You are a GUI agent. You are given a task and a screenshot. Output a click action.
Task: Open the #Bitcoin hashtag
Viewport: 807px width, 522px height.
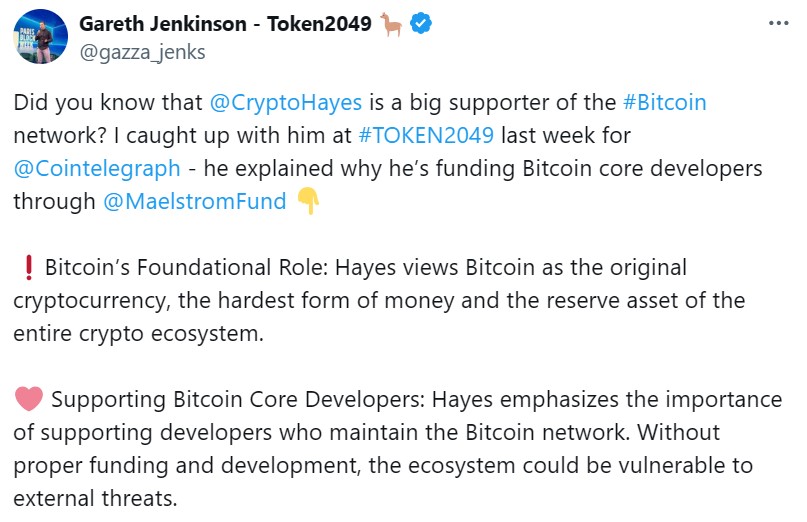coord(664,102)
